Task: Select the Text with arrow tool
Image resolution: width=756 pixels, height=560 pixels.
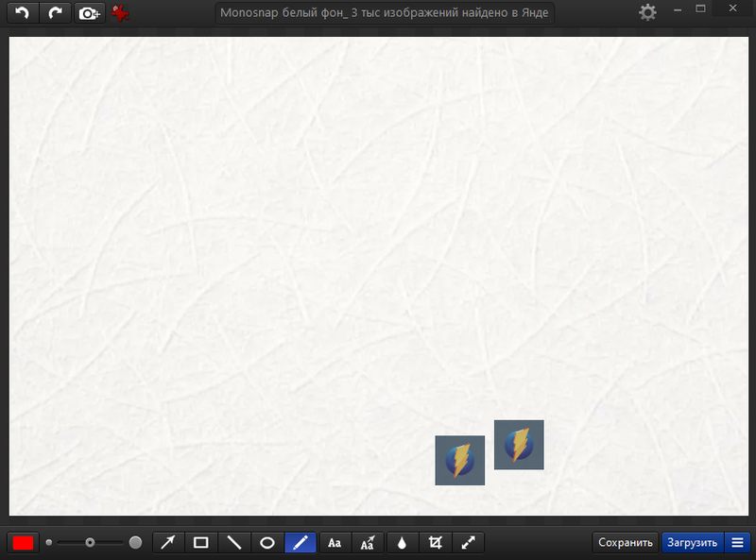Action: pos(368,543)
